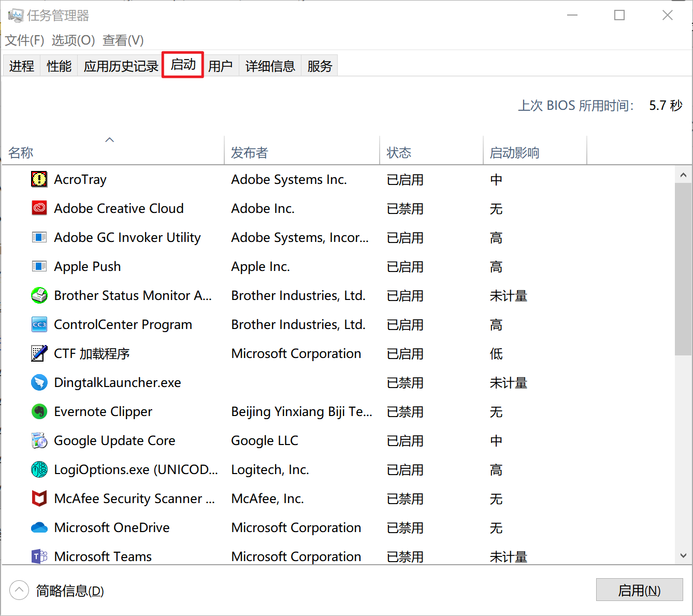693x616 pixels.
Task: Click the Task Manager title bar icon
Action: [16, 16]
